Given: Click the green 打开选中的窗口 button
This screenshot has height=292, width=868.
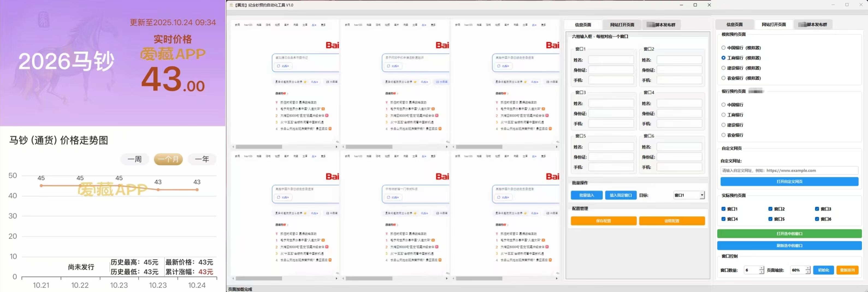Looking at the screenshot, I should coord(789,234).
